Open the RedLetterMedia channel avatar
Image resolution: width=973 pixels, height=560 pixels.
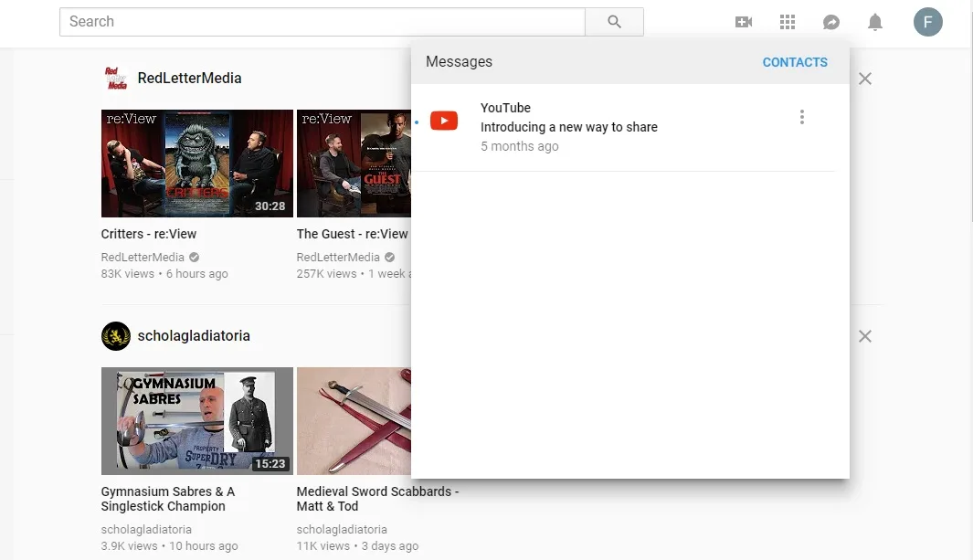pyautogui.click(x=116, y=79)
